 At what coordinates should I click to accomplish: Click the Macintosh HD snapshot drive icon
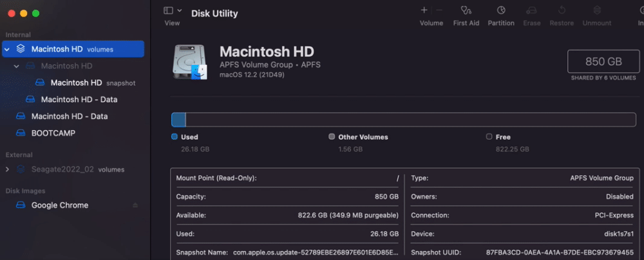click(x=40, y=82)
